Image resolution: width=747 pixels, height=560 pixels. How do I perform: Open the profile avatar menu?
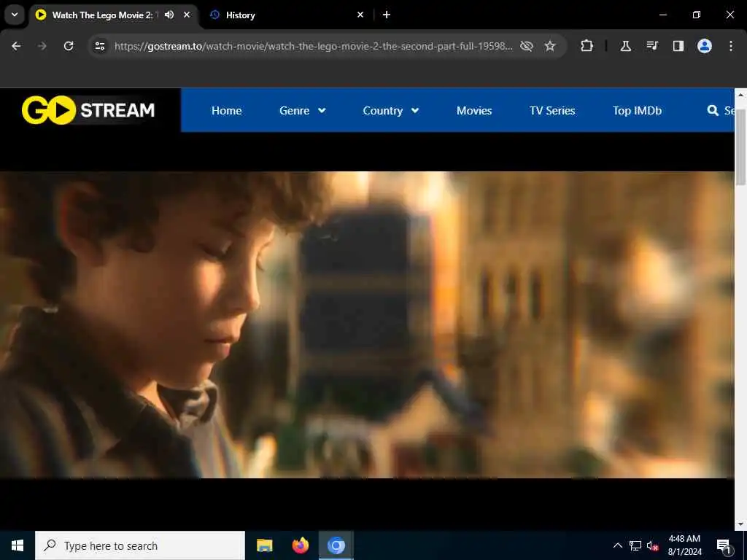click(705, 46)
